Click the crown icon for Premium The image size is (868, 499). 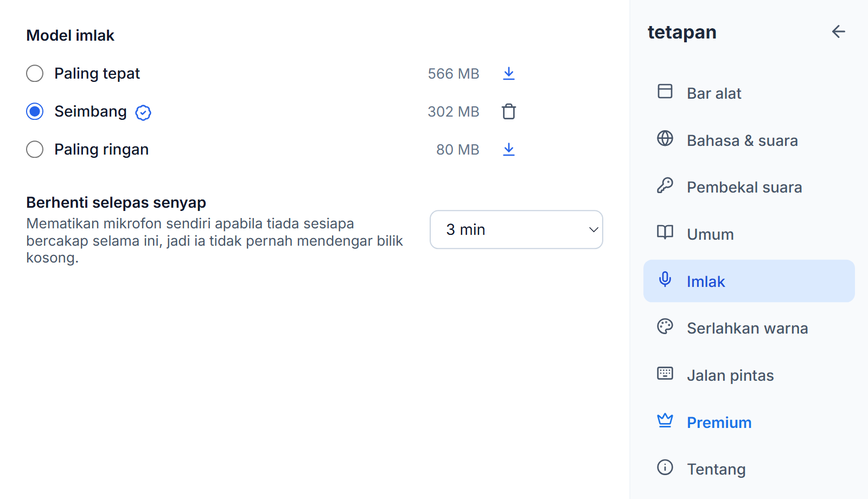tap(665, 420)
